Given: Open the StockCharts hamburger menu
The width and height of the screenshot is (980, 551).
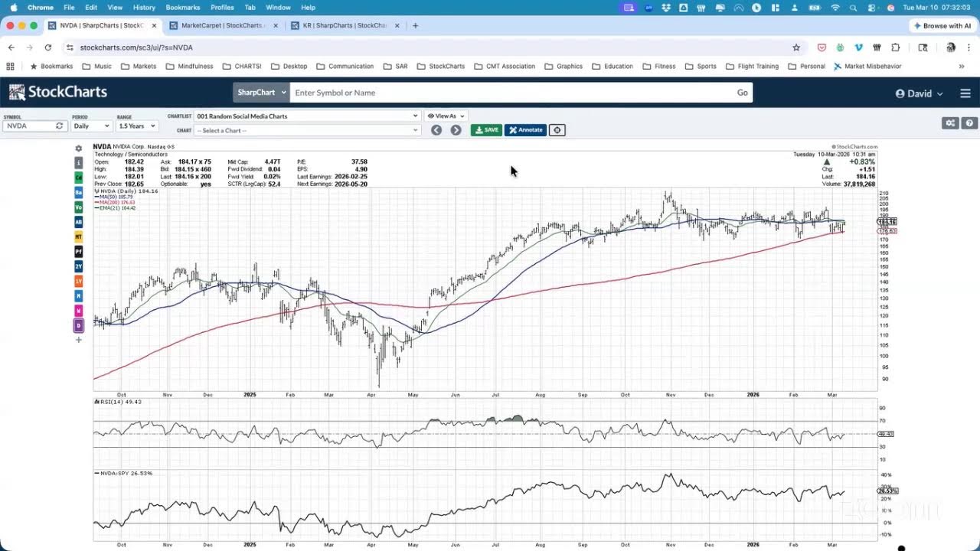Looking at the screenshot, I should tap(965, 93).
